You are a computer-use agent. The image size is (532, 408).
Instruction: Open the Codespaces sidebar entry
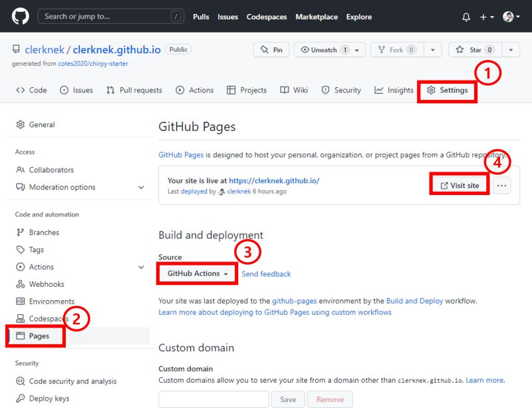pyautogui.click(x=49, y=318)
